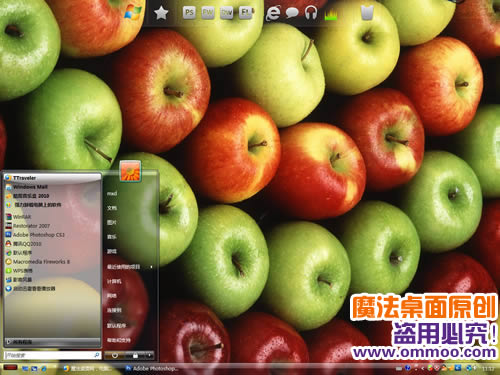
Task: Launch Photoshop from the top dock PS icon
Action: (189, 13)
